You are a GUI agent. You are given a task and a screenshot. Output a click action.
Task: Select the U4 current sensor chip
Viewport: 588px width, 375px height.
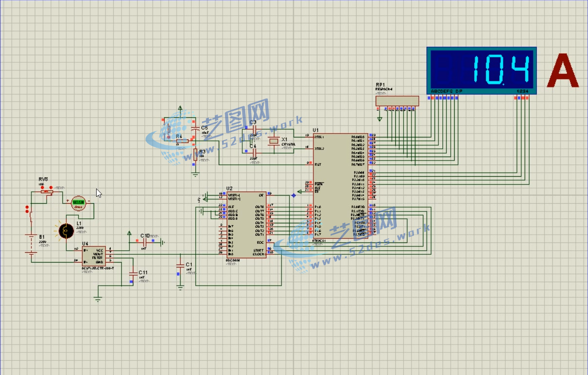pyautogui.click(x=94, y=256)
